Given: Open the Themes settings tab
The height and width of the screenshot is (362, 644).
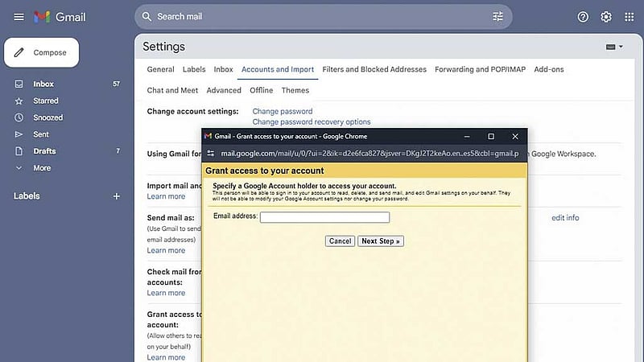Looking at the screenshot, I should point(295,90).
